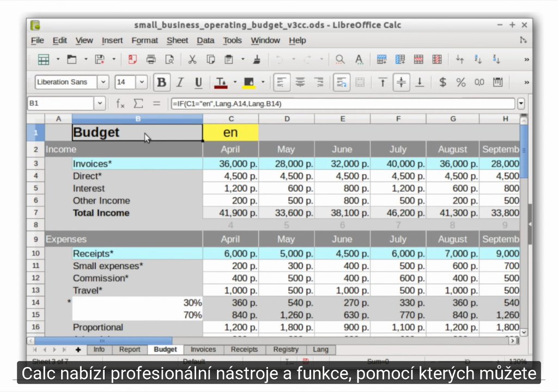Image resolution: width=558 pixels, height=392 pixels.
Task: Open the Function Wizard fx icon
Action: click(120, 103)
